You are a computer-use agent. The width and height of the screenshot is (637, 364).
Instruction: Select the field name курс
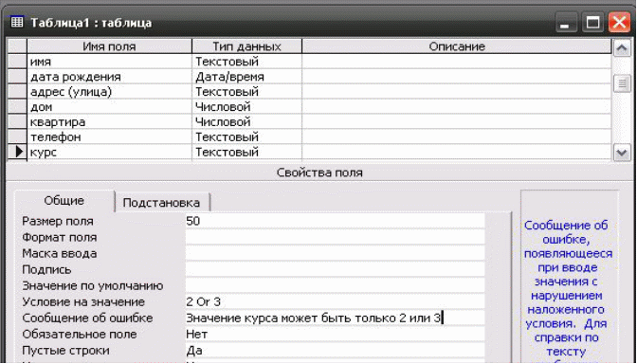[x=109, y=152]
